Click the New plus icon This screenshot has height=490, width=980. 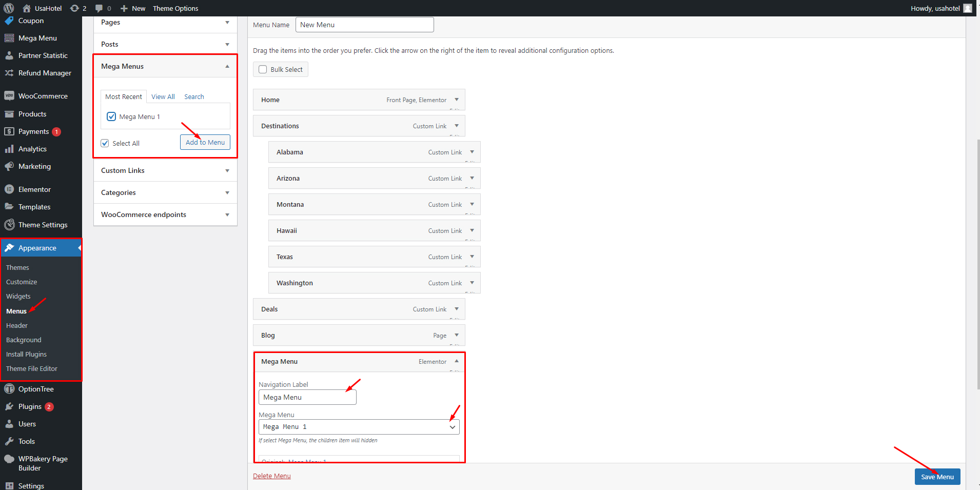pos(124,8)
